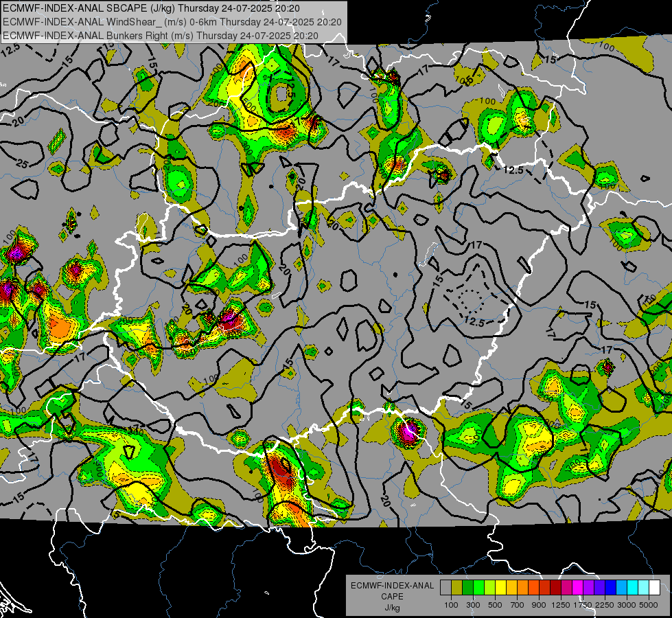The width and height of the screenshot is (672, 618).
Task: Click the legend tick value 1750
Action: (x=583, y=605)
